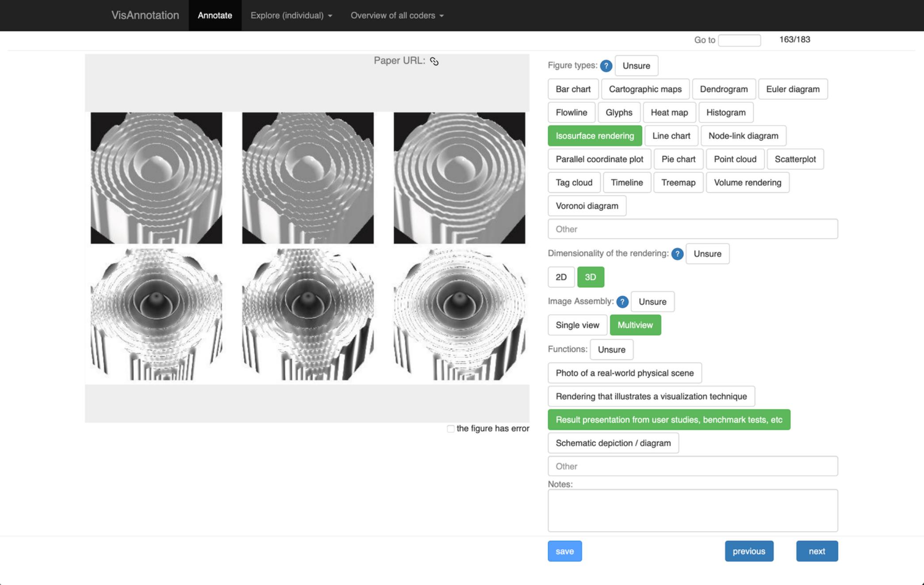924x585 pixels.
Task: Select the Node-link diagram figure type
Action: [743, 136]
